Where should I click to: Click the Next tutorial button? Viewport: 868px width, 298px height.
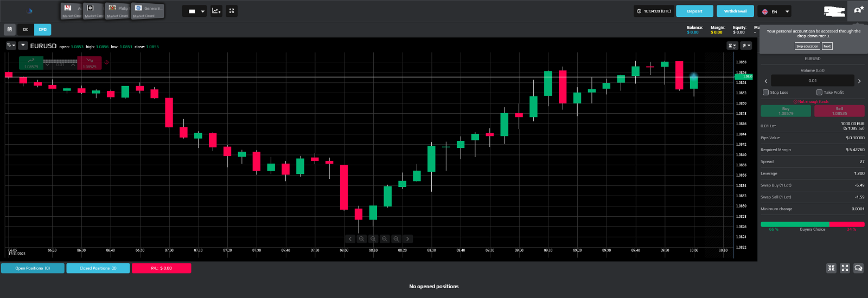[x=827, y=46]
